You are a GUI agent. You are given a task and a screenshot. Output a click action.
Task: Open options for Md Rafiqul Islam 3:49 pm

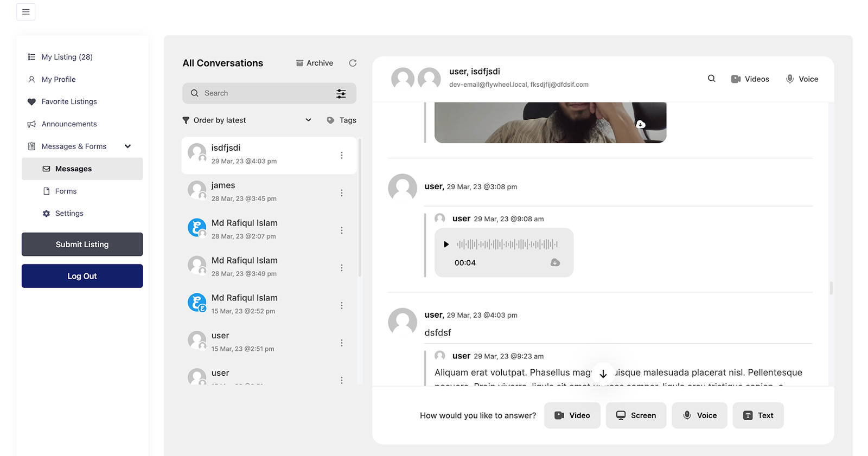click(x=342, y=267)
